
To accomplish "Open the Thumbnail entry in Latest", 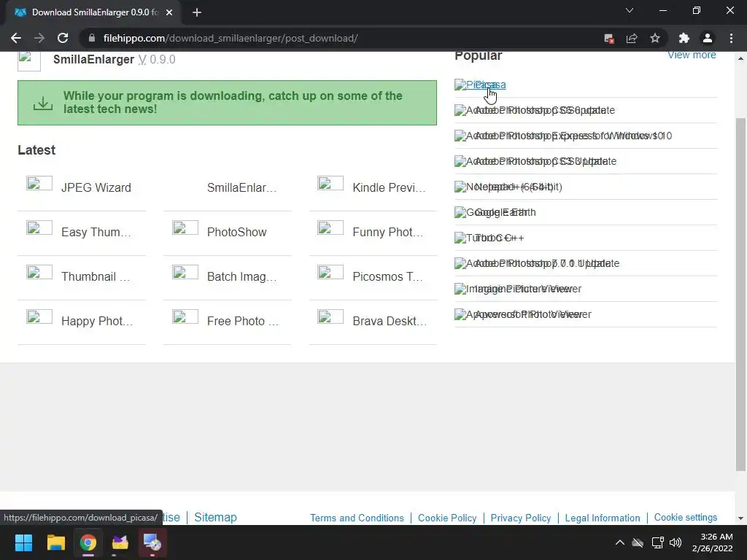I will tap(96, 276).
